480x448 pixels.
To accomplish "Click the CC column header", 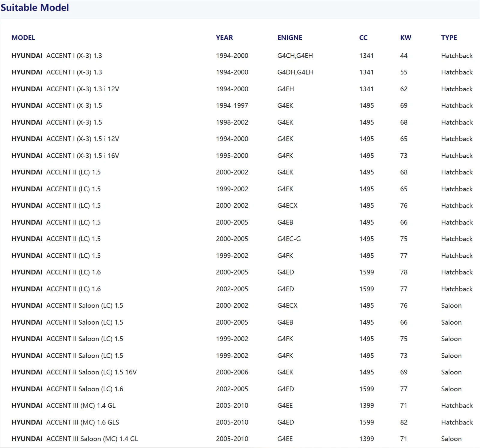I will click(363, 38).
